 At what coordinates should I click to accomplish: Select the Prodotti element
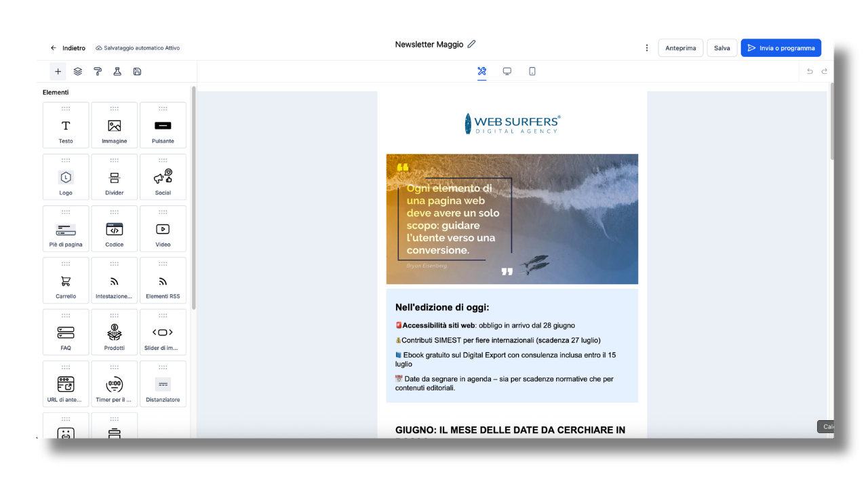pyautogui.click(x=115, y=332)
